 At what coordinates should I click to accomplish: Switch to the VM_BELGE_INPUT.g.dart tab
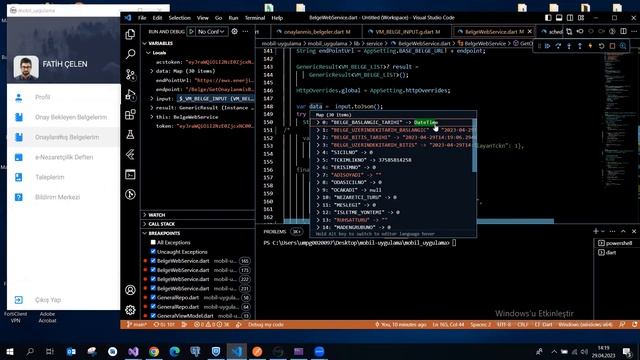(406, 31)
